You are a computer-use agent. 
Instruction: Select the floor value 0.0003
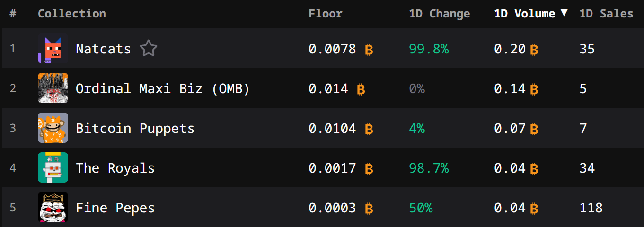(x=332, y=208)
